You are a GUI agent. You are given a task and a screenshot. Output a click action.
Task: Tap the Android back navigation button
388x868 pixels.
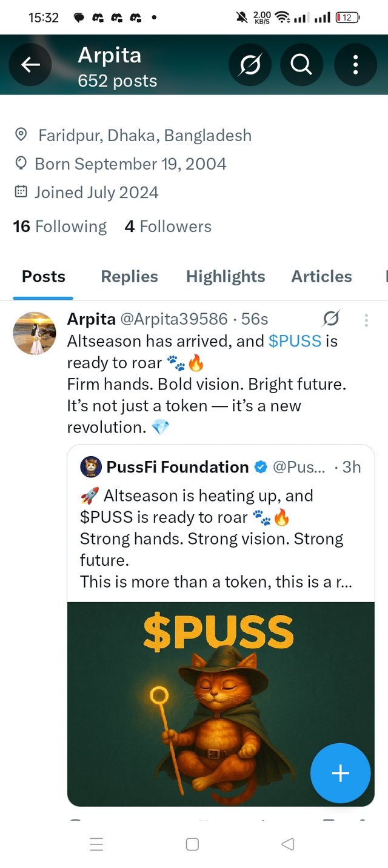288,844
